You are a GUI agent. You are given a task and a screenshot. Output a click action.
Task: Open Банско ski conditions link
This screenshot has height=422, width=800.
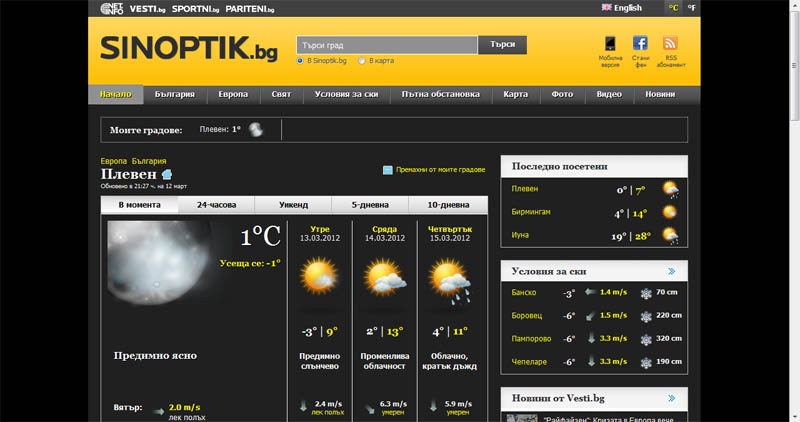pos(523,292)
